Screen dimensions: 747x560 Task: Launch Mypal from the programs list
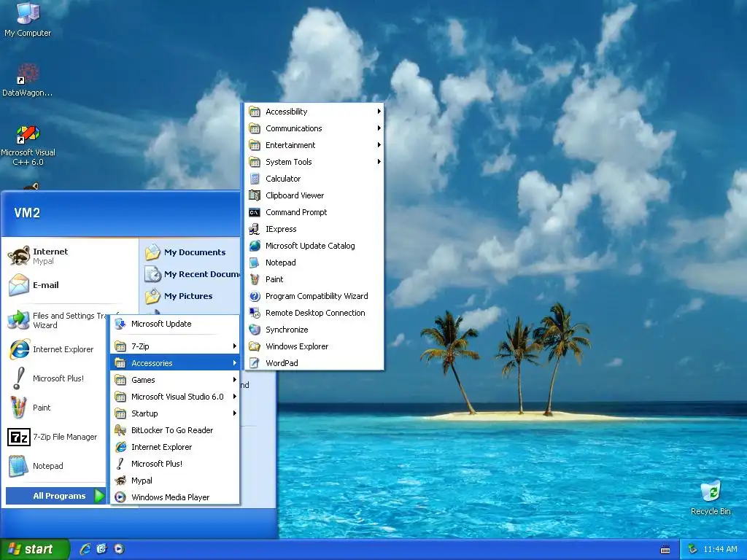174,481
